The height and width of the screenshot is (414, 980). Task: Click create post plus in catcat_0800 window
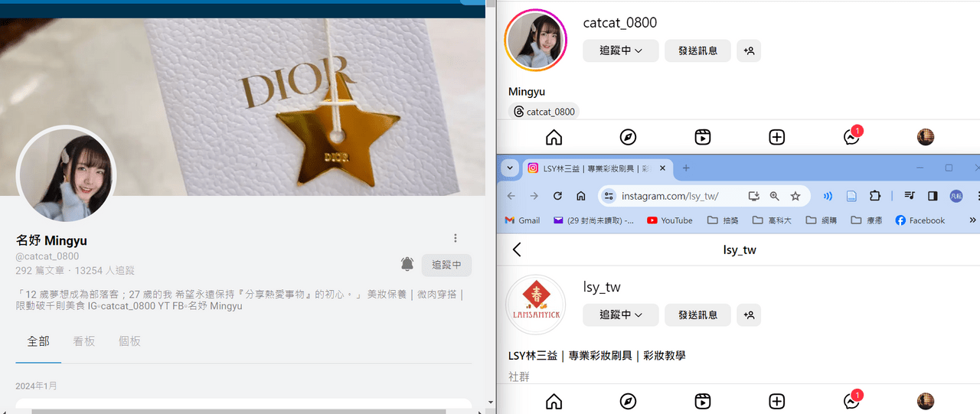tap(777, 138)
